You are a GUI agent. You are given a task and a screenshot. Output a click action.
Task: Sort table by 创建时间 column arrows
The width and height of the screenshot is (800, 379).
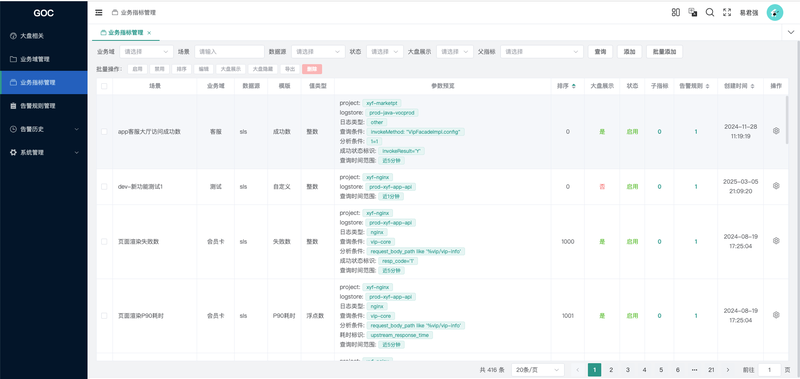coord(753,86)
